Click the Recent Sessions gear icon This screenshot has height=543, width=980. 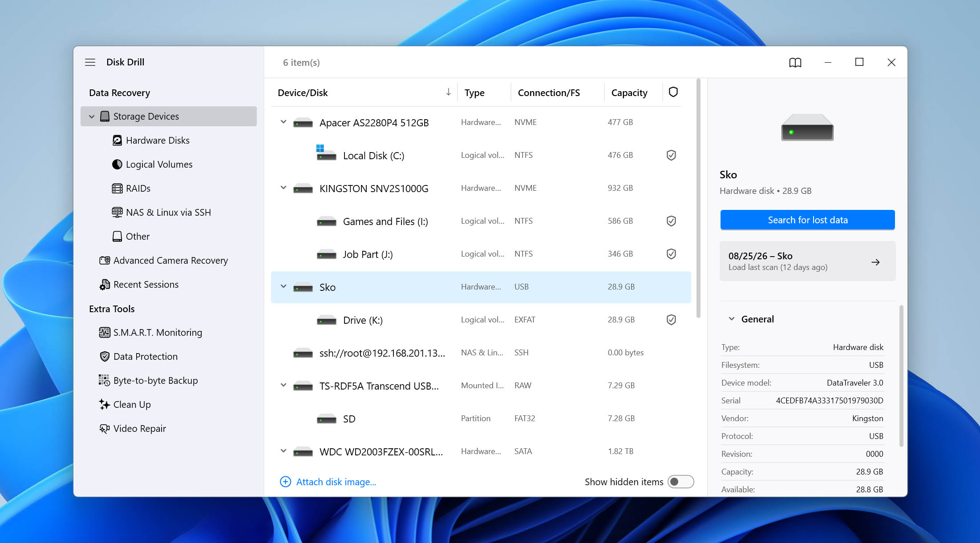[x=105, y=285]
